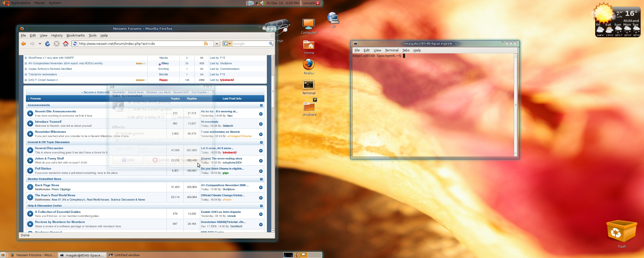Open the 'Apply effect' dropdown in screenshot dialog

click(x=152, y=149)
